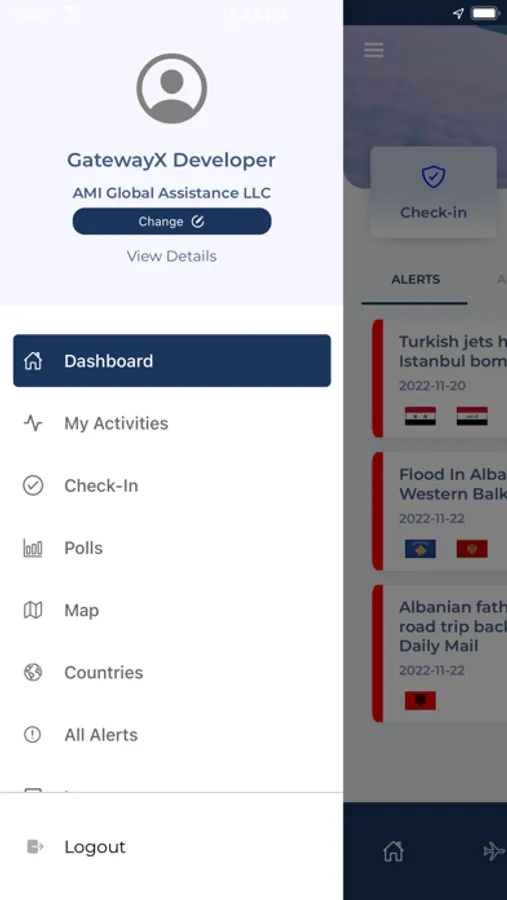The height and width of the screenshot is (900, 507).
Task: Click the Change organization button
Action: 172,222
